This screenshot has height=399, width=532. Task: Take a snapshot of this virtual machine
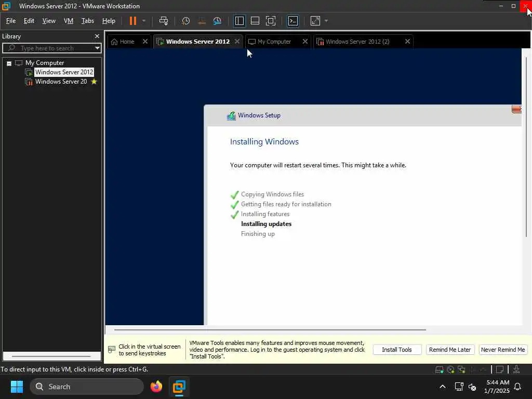(185, 21)
